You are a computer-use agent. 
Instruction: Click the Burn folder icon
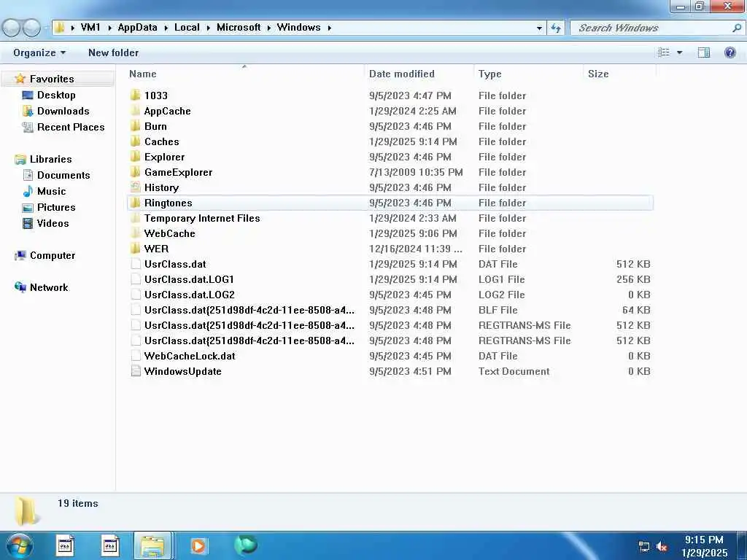coord(136,125)
